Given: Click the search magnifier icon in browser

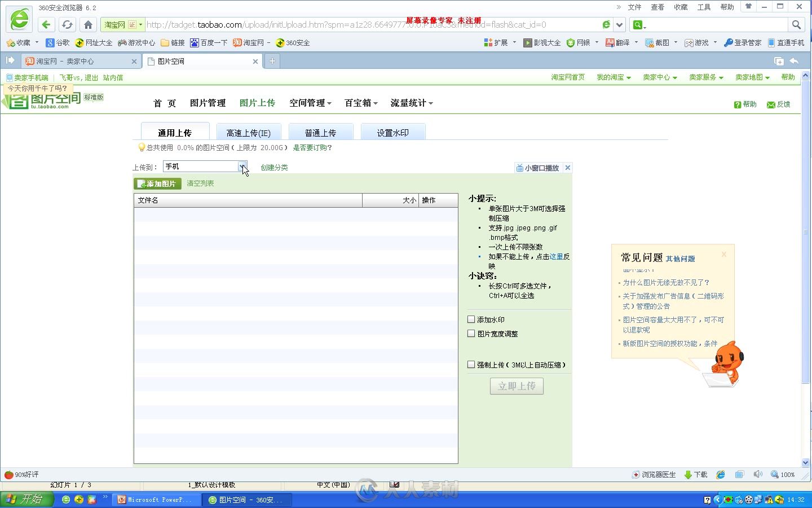Looking at the screenshot, I should click(x=796, y=25).
